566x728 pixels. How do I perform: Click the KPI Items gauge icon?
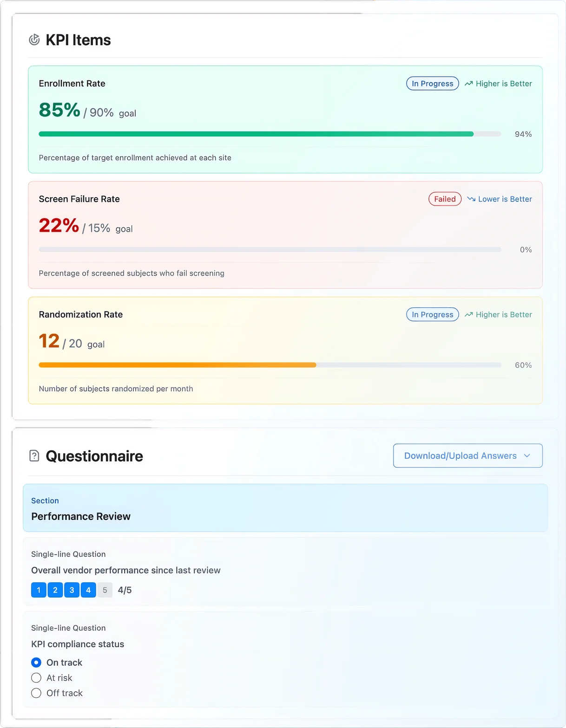tap(34, 40)
